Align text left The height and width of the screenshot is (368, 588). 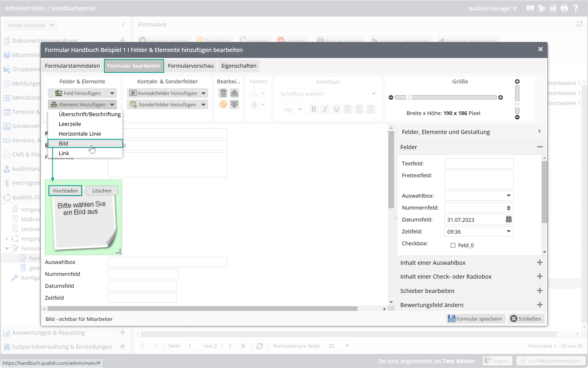(x=348, y=109)
